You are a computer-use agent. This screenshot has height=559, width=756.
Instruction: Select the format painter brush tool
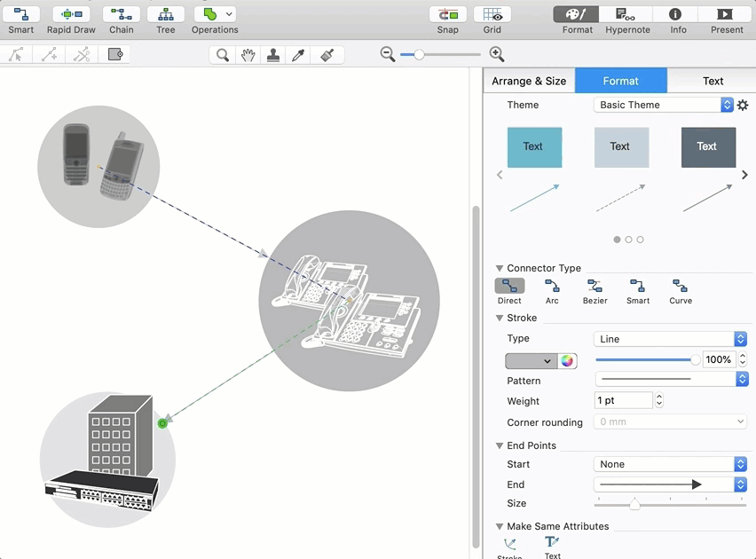[327, 55]
